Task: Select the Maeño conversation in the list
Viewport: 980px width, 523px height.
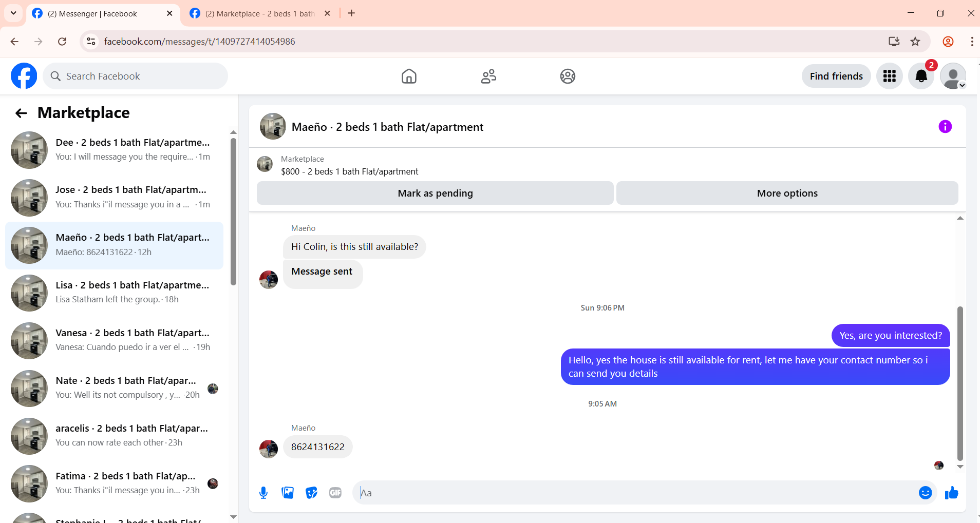Action: coord(114,245)
